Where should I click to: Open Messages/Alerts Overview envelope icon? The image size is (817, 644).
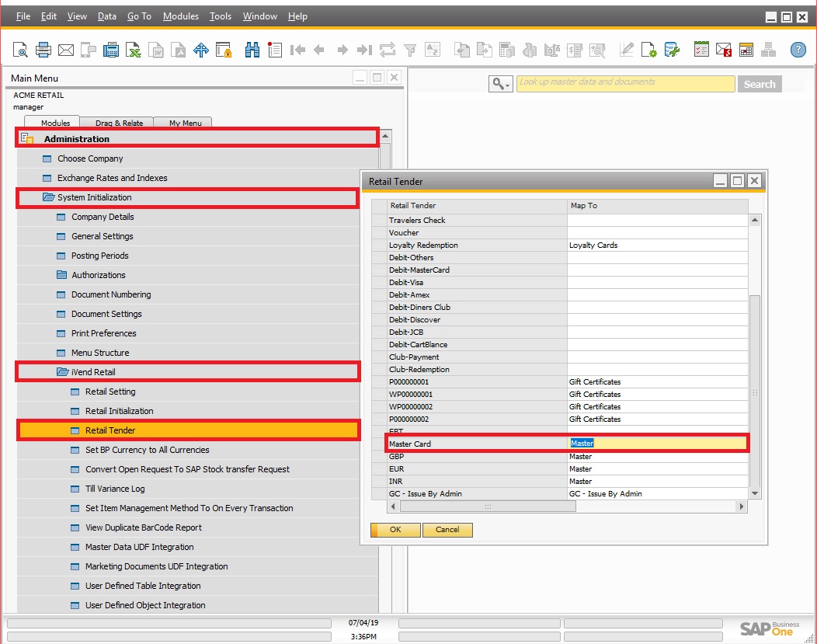pyautogui.click(x=724, y=50)
